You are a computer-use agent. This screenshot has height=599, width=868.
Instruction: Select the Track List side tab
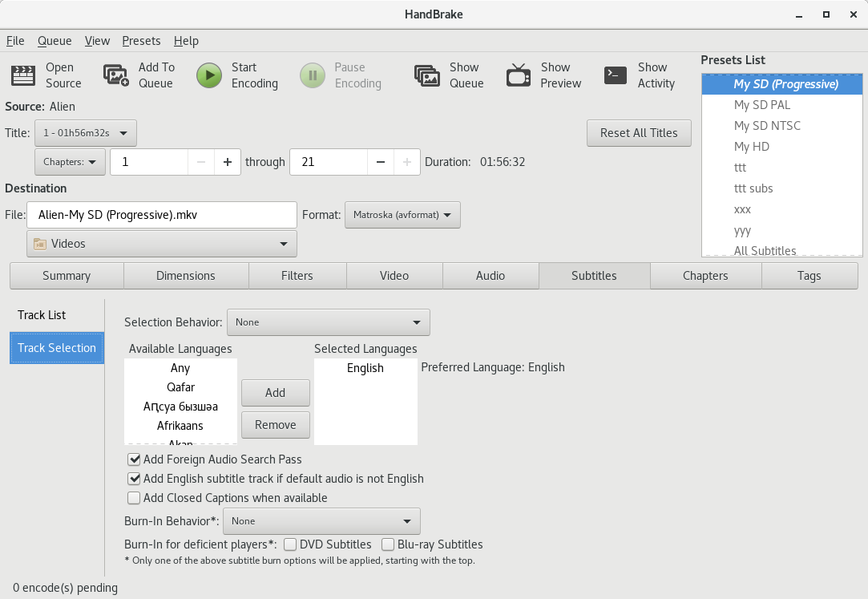click(56, 315)
